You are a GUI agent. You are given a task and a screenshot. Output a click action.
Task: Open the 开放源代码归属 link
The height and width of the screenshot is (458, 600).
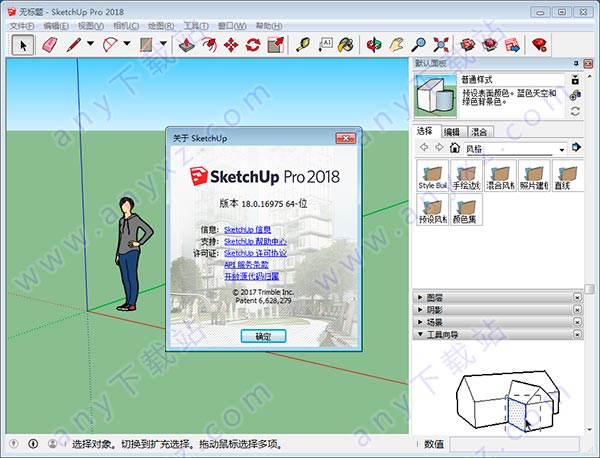(x=251, y=276)
